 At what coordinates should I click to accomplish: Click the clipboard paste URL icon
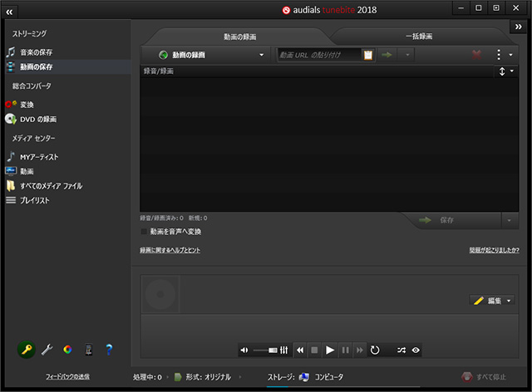(368, 55)
